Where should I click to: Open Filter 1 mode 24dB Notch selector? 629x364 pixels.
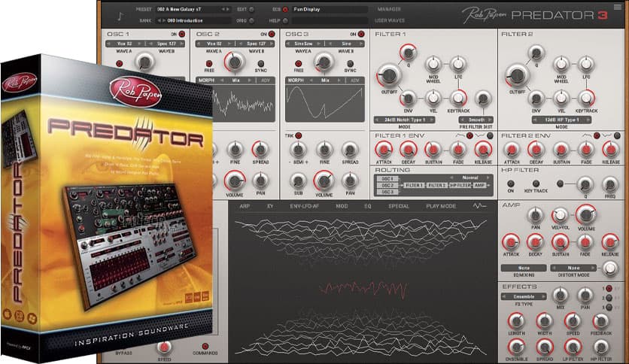[x=404, y=120]
